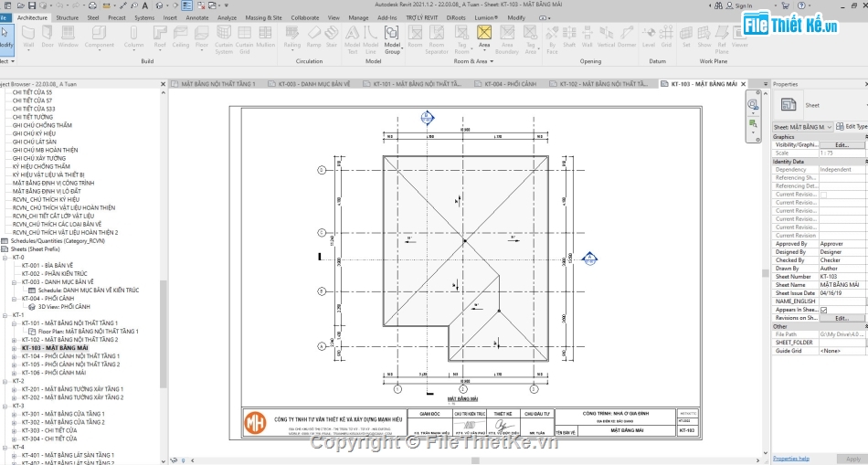
Task: Toggle Thin Lines in quick access toolbar
Action: point(187,5)
